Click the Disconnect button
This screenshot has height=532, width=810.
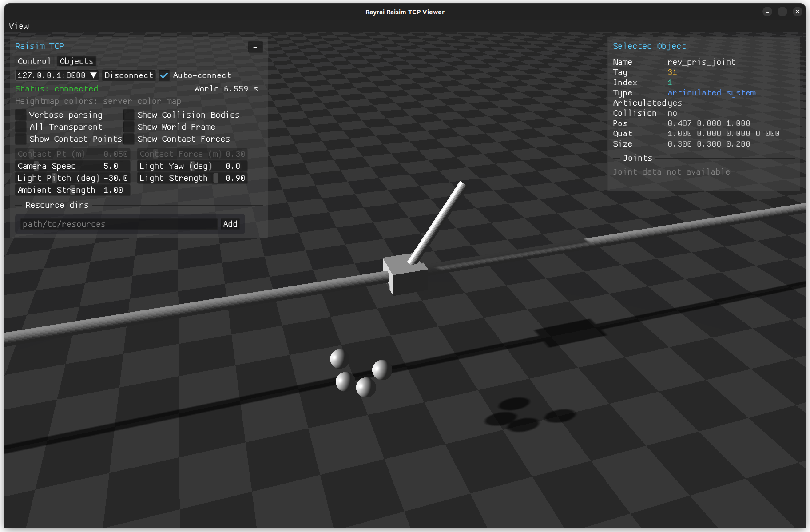click(129, 75)
